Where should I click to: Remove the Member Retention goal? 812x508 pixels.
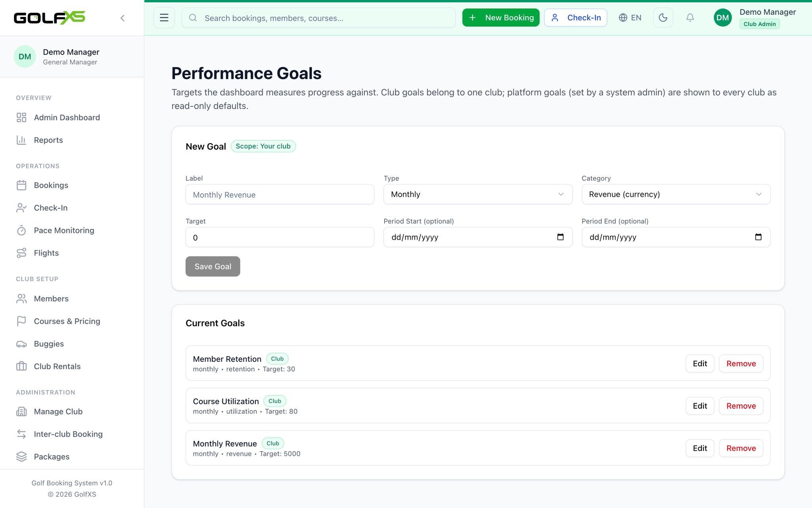(741, 364)
